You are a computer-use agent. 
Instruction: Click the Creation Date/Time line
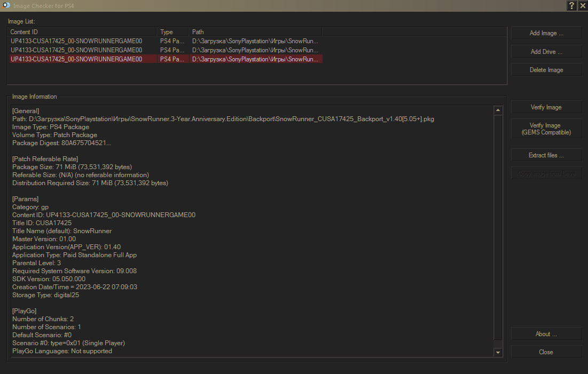(75, 287)
